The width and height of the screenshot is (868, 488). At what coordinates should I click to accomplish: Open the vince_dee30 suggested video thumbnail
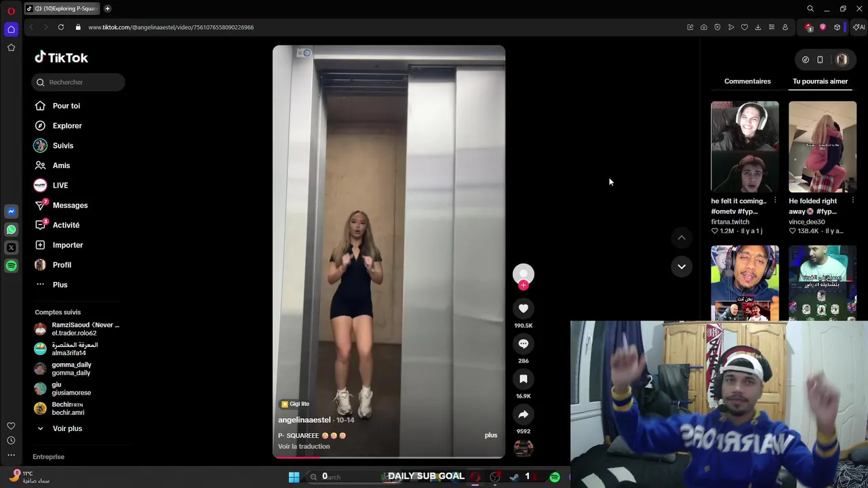pos(823,146)
